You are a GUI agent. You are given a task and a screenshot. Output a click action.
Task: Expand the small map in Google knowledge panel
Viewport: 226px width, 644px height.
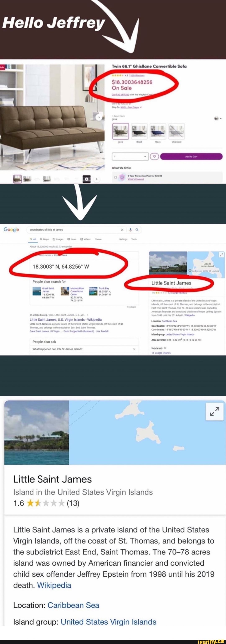221,255
